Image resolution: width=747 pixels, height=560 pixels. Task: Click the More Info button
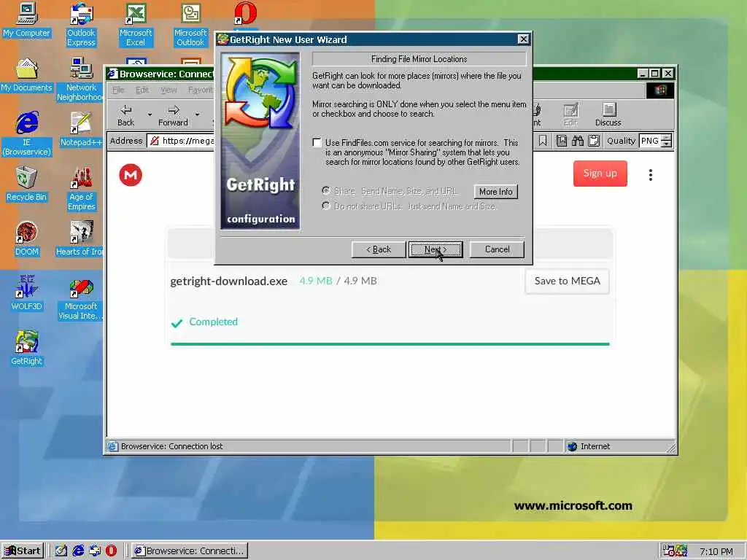click(x=496, y=192)
